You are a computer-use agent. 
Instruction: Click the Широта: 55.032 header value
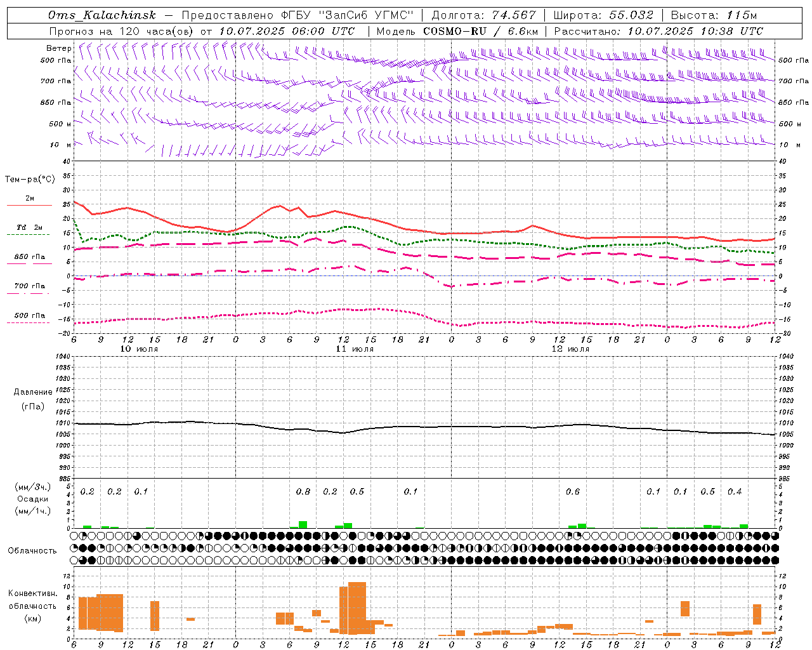[x=603, y=15]
